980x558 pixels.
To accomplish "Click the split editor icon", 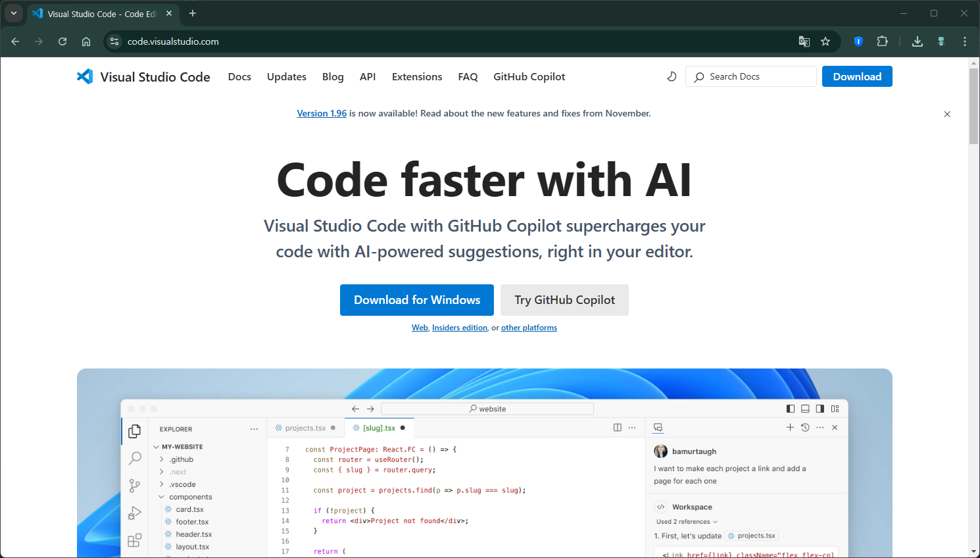I will coord(617,428).
